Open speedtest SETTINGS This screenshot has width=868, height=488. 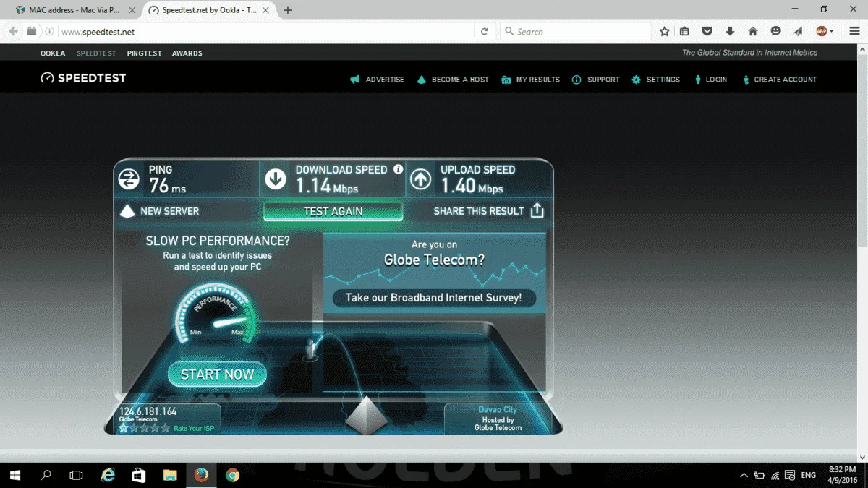(655, 80)
